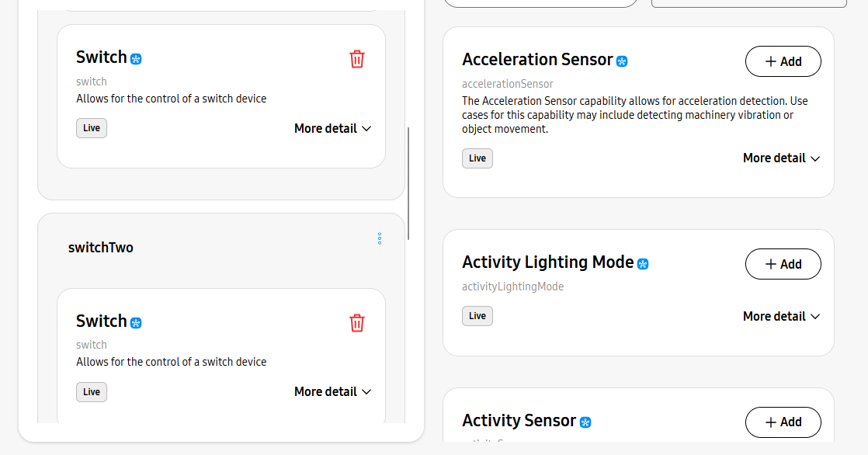This screenshot has height=455, width=868.
Task: Delete Switch capability under switchTwo
Action: click(x=357, y=323)
